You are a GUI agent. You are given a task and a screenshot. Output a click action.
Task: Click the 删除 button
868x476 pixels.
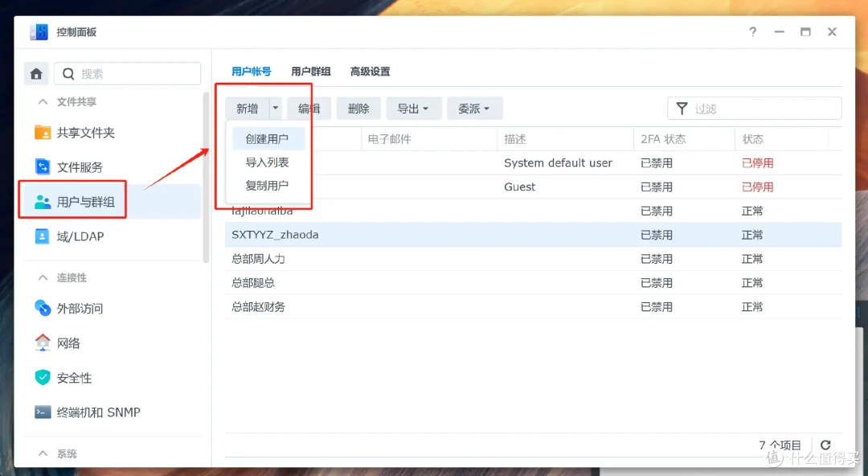(358, 109)
